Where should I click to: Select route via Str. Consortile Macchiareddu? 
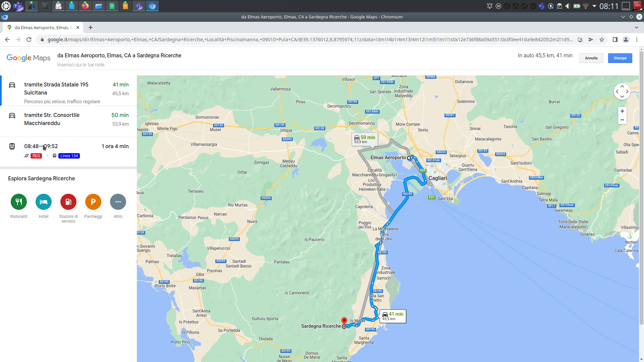[68, 121]
